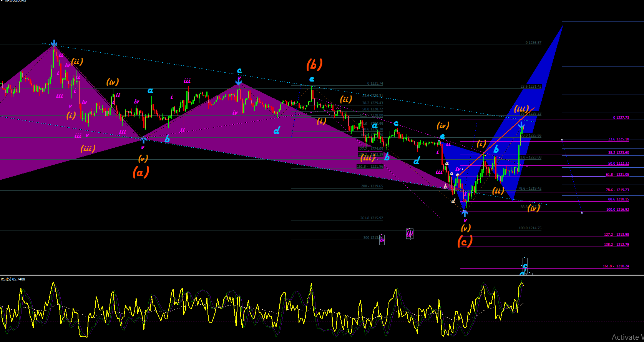Select magenta Fibonacci level 61.8 - 1221.05

[x=617, y=175]
